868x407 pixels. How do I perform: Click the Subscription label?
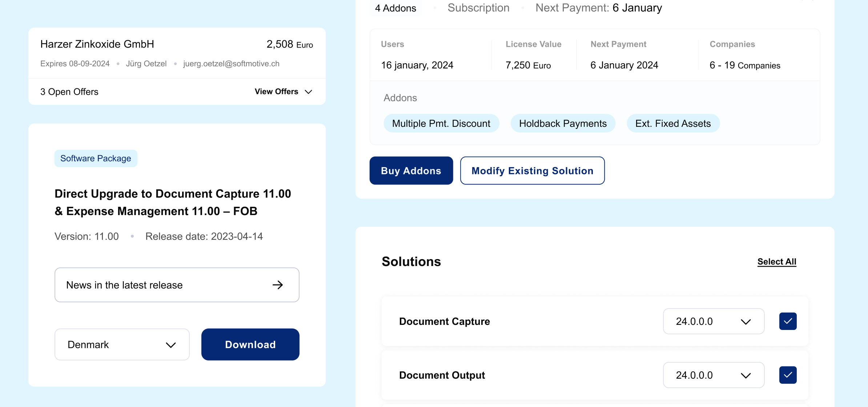[478, 8]
